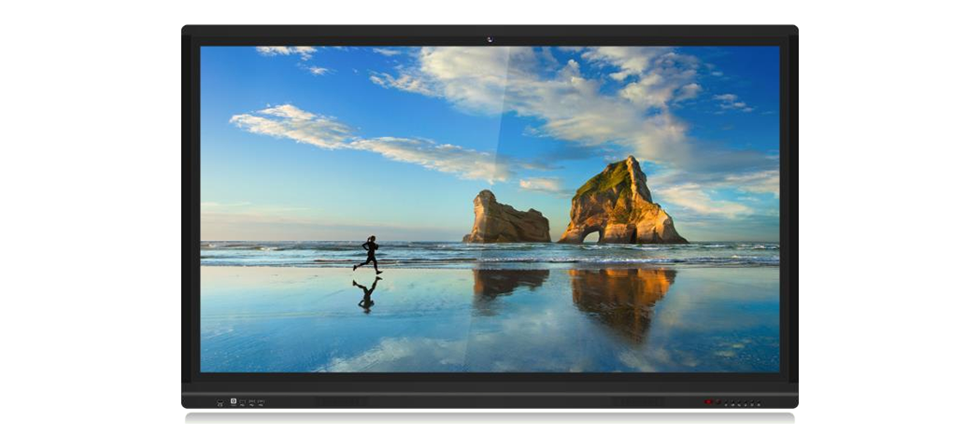The height and width of the screenshot is (448, 980).
Task: Tap the red power button on the bezel
Action: tap(708, 401)
